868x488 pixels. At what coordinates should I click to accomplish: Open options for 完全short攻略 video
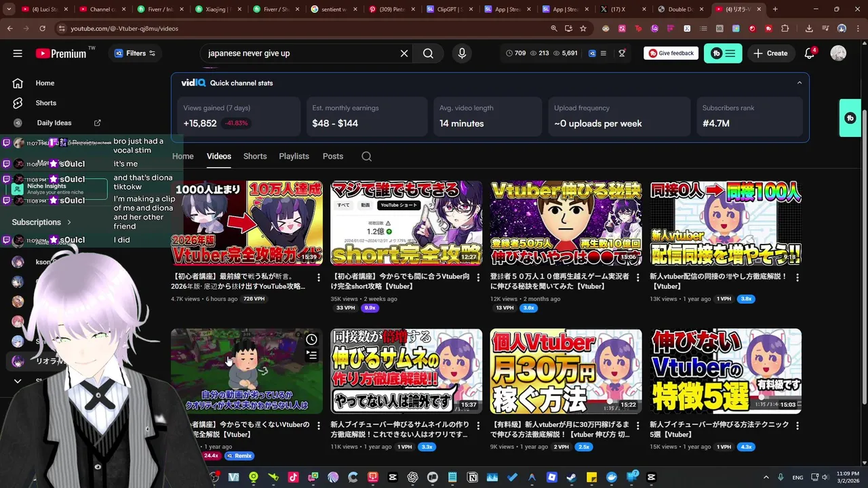tap(478, 277)
